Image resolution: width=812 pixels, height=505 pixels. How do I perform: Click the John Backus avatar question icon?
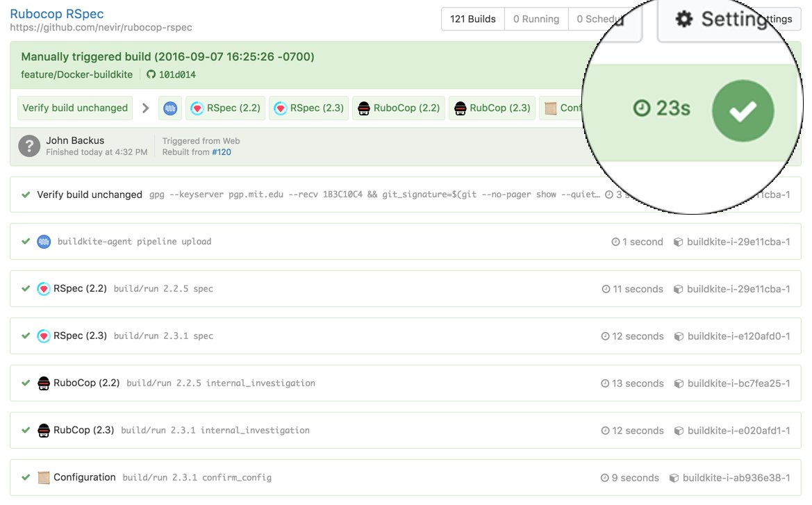click(29, 146)
